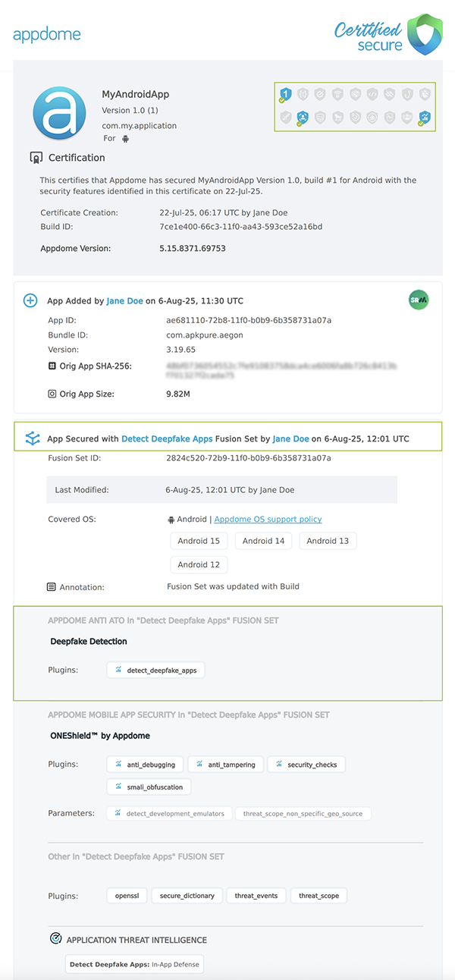The image size is (455, 980).
Task: Toggle the detect_deepfake_apps plugin
Action: [x=155, y=670]
